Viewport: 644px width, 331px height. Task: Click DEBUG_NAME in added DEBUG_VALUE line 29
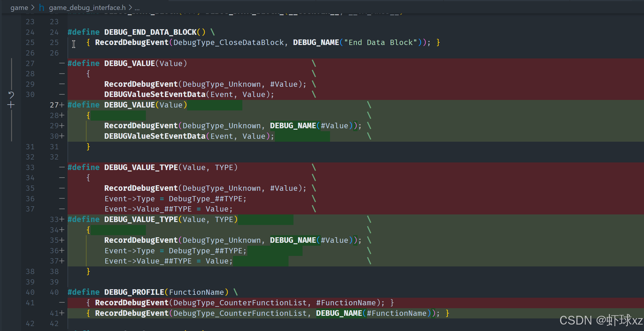(x=293, y=126)
